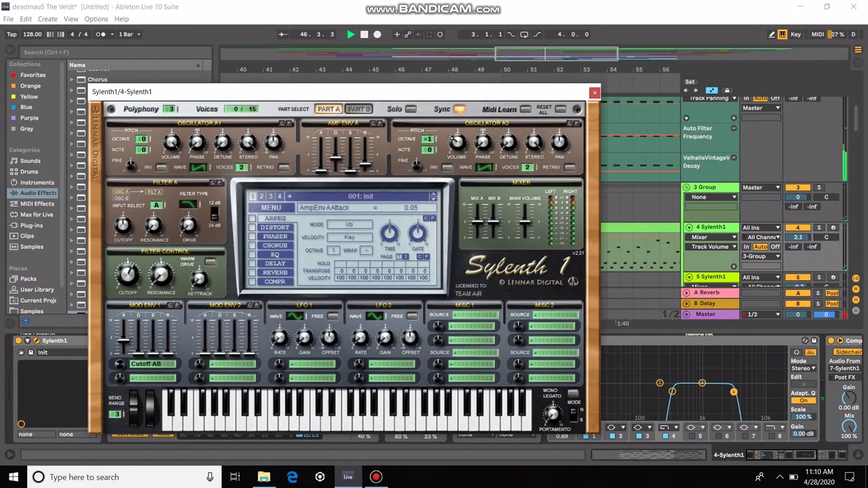Screen dimensions: 868x488
Task: Toggle the metronome icon
Action: (x=100, y=35)
